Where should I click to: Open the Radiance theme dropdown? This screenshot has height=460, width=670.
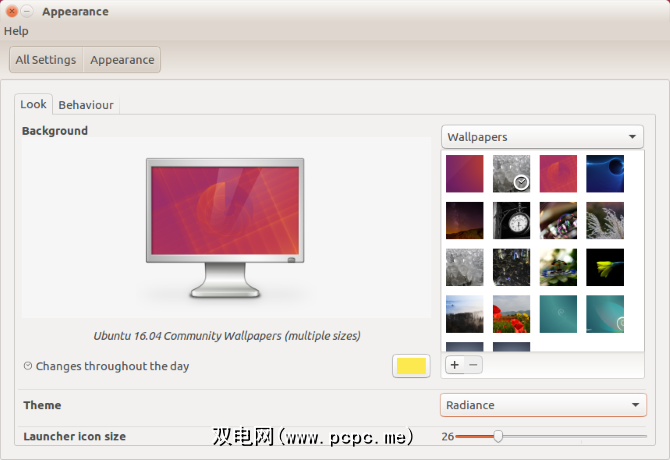[543, 405]
